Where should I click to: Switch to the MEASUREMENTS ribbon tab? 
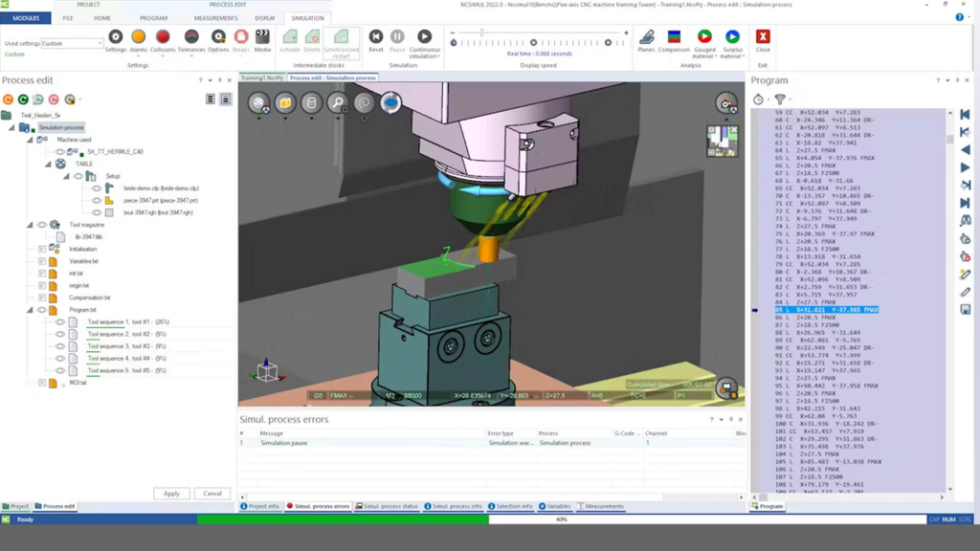pos(215,18)
